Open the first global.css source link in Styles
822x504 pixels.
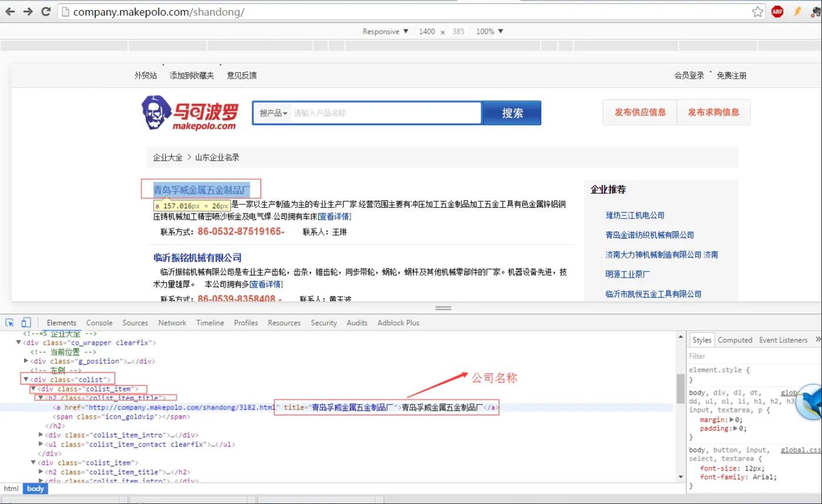pyautogui.click(x=789, y=393)
